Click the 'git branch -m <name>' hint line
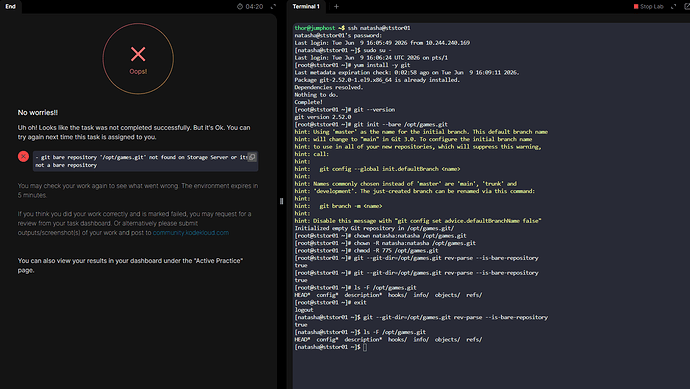This screenshot has height=389, width=690. (338, 206)
